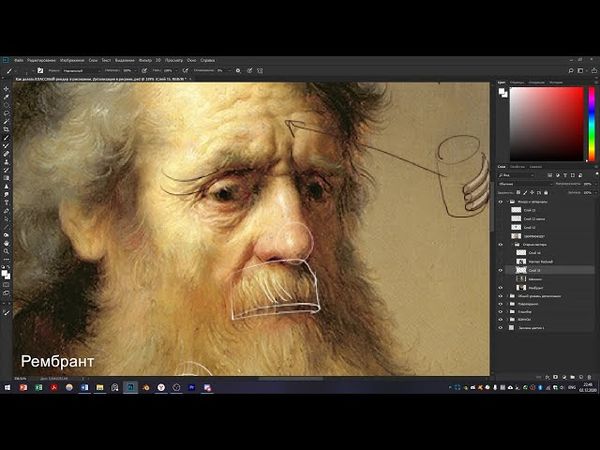Add layer mask icon at panel bottom
Image resolution: width=600 pixels, height=450 pixels.
(x=556, y=377)
